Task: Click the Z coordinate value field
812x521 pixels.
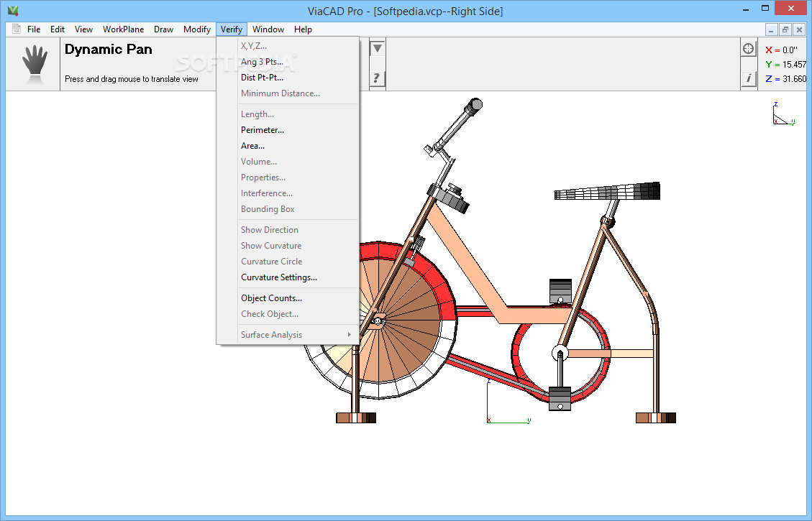Action: pyautogui.click(x=794, y=79)
